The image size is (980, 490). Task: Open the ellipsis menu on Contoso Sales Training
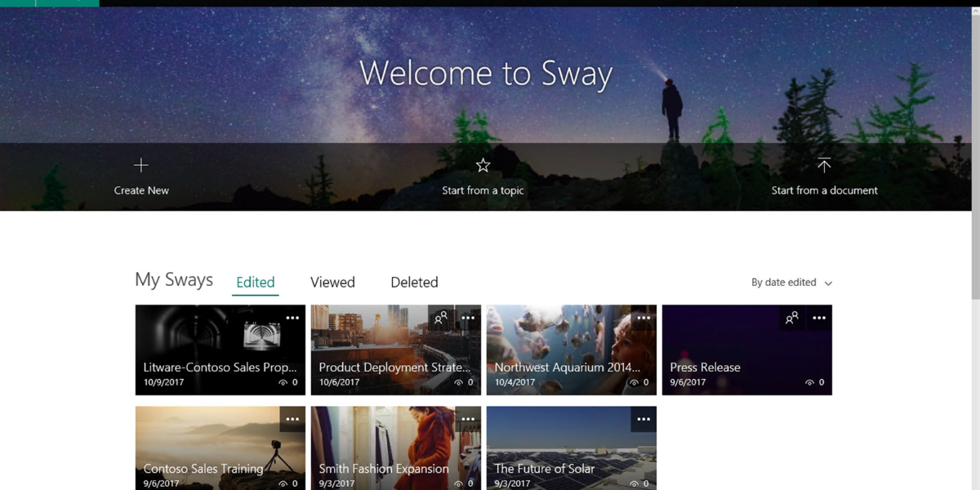click(292, 418)
